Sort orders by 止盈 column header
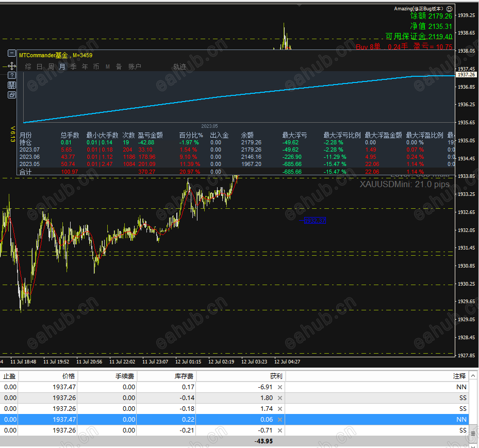479x448 pixels. pos(9,376)
